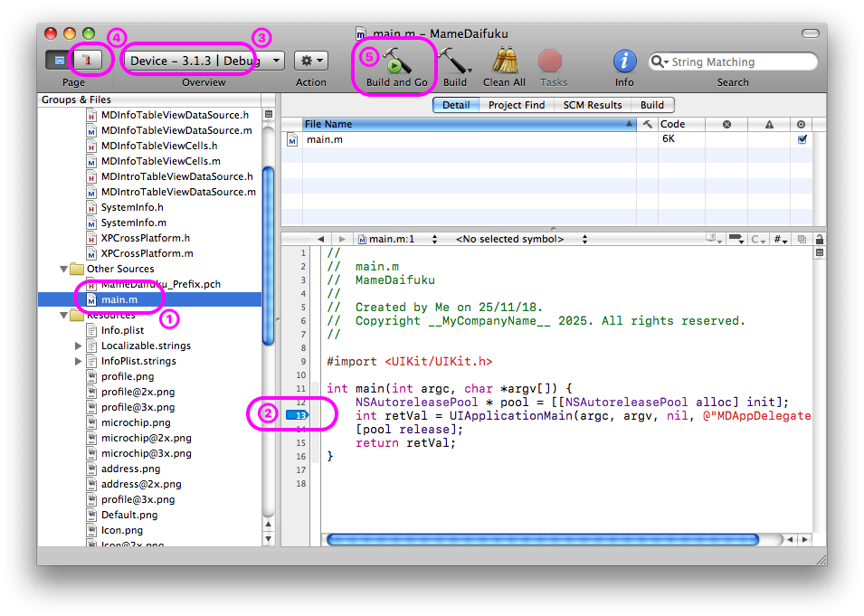Image resolution: width=864 pixels, height=616 pixels.
Task: Switch to the Debug page icon
Action: (x=89, y=61)
